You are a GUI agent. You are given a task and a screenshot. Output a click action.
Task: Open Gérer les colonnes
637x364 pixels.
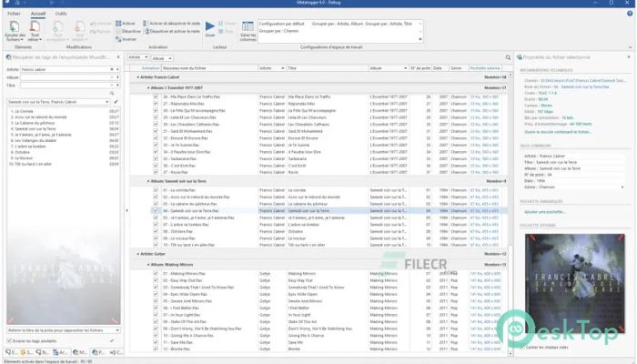[x=248, y=31]
